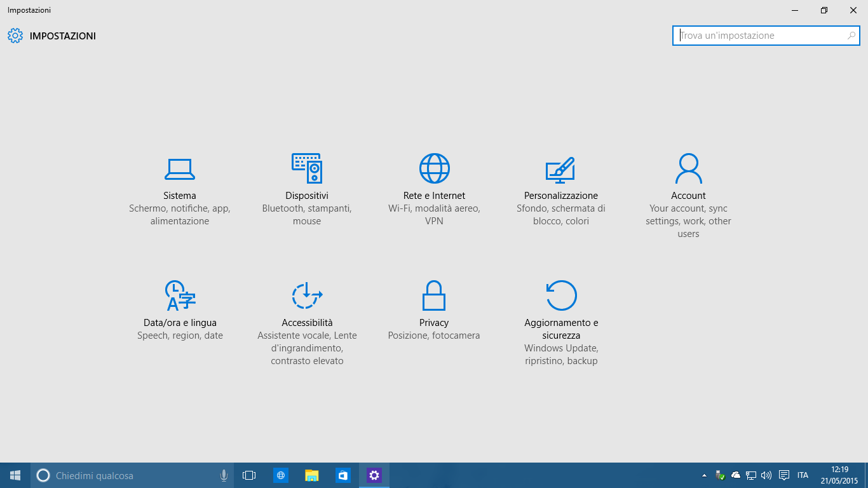Open File Explorer from the taskbar
868x488 pixels.
tap(311, 475)
